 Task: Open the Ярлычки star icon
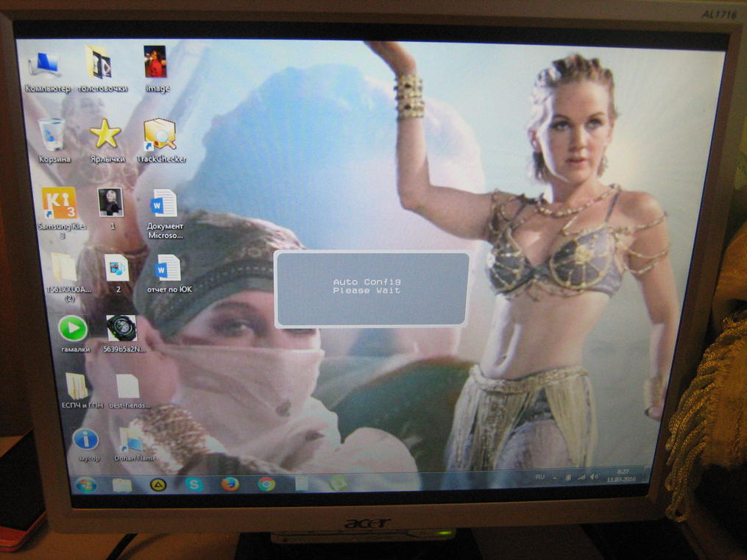pyautogui.click(x=106, y=140)
